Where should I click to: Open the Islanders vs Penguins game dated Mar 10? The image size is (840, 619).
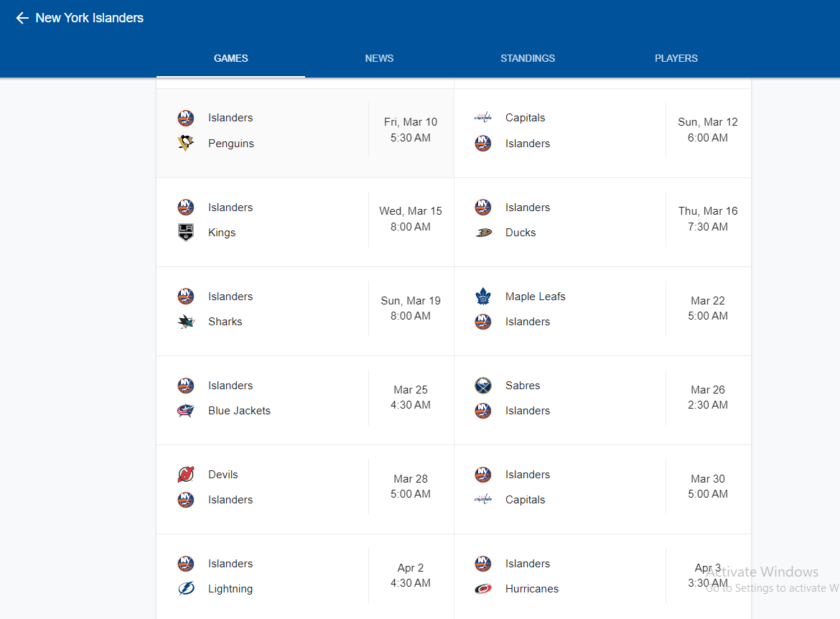(x=305, y=133)
